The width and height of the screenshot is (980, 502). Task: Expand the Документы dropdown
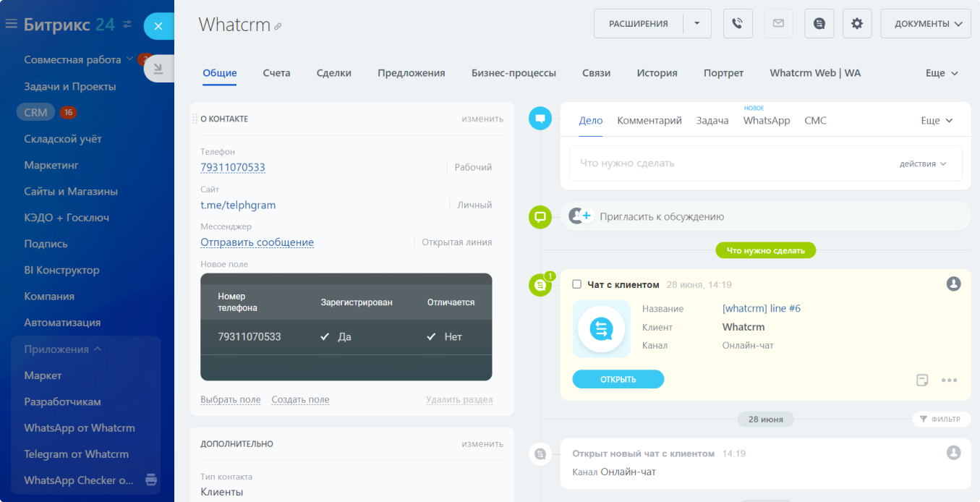point(925,23)
